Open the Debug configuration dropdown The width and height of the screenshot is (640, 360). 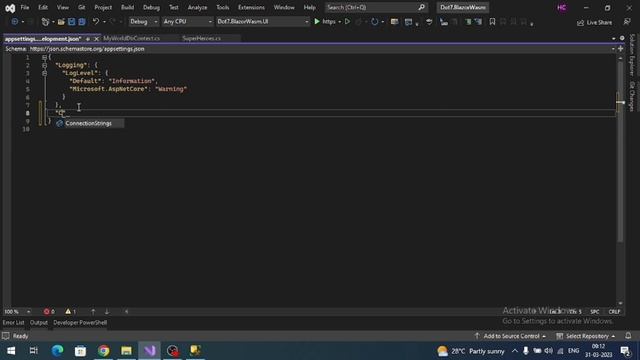click(x=143, y=22)
